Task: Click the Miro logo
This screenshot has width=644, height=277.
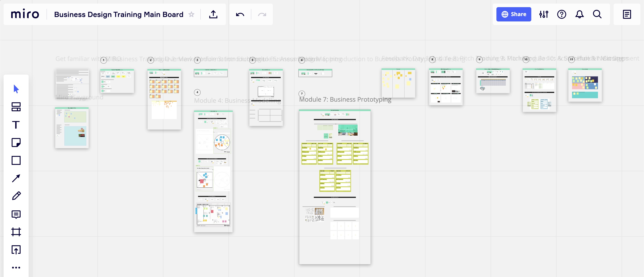Action: [x=25, y=14]
